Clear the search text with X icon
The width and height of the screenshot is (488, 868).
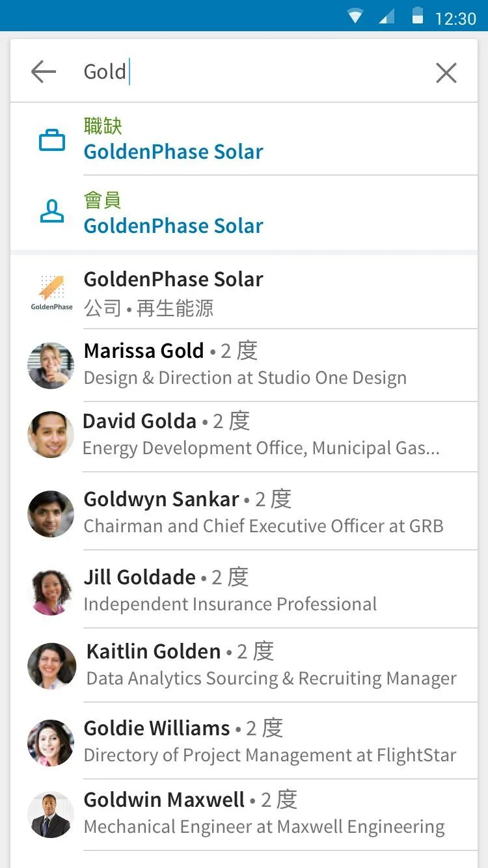pyautogui.click(x=446, y=72)
